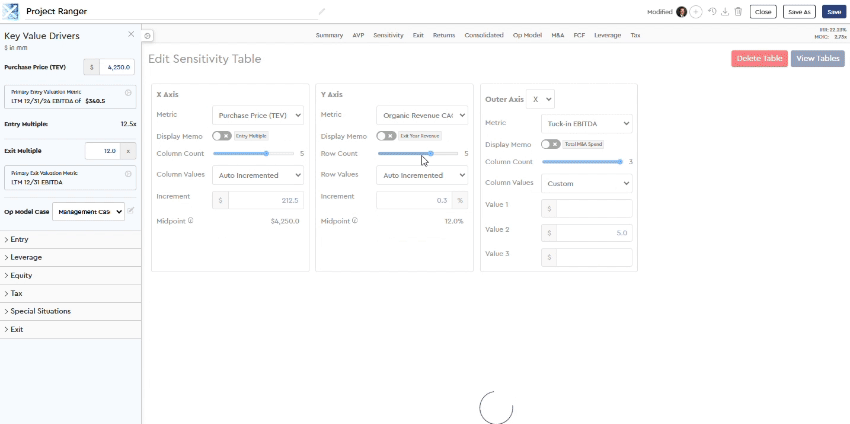Toggle Y Axis Display Memo switch
The width and height of the screenshot is (850, 424).
[385, 135]
